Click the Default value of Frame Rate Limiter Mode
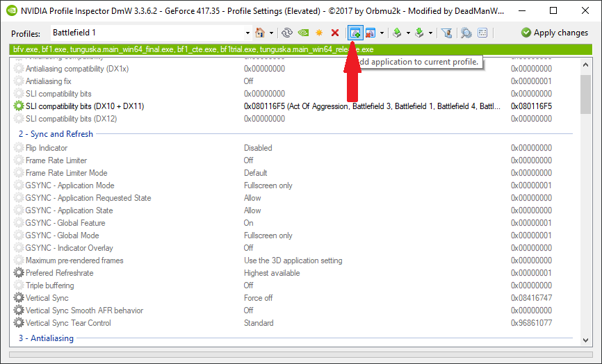602x364 pixels. click(255, 173)
